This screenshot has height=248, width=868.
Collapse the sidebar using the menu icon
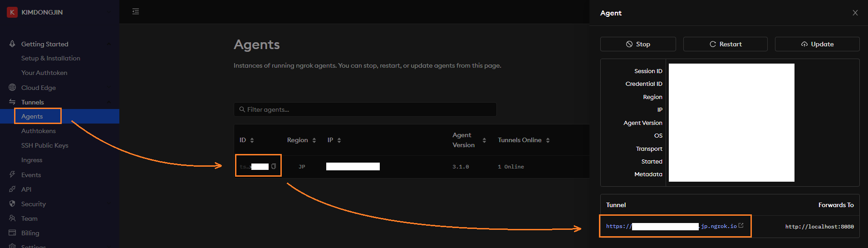(136, 11)
